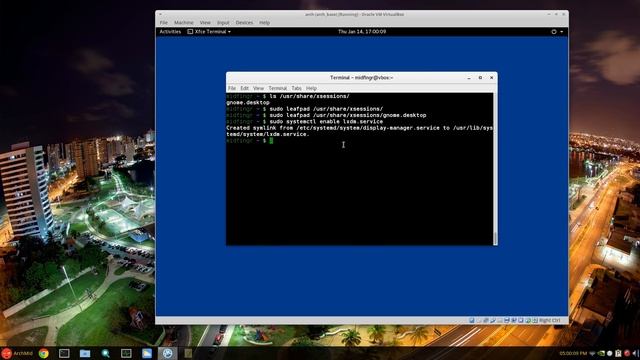Open VirtualBox View menu

point(205,22)
